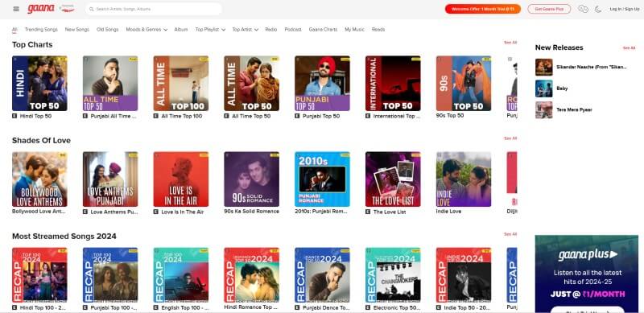Open the hamburger menu icon
This screenshot has height=313, width=644.
16,9
